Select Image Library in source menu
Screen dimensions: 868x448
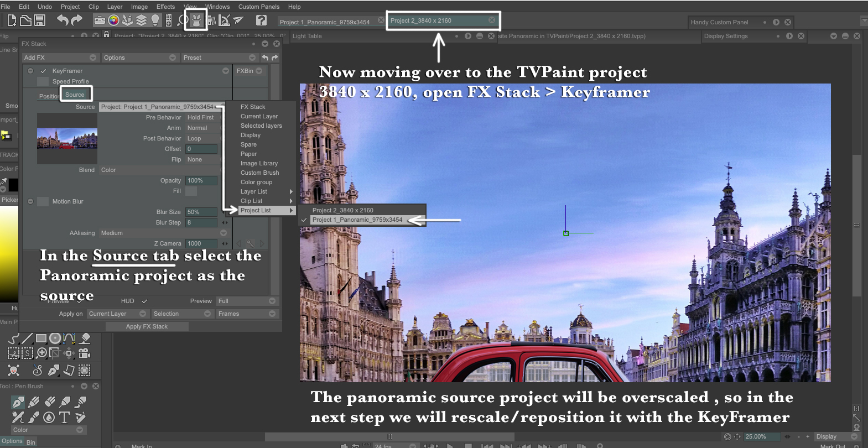259,163
